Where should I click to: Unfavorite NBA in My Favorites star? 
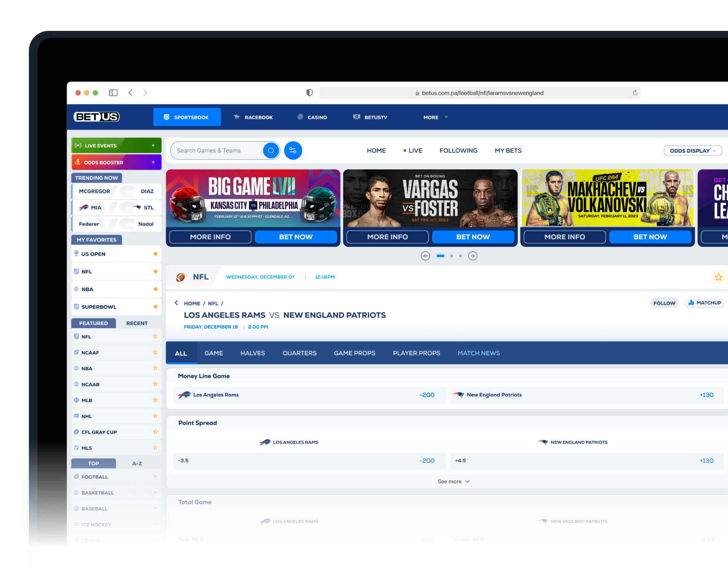tap(155, 289)
